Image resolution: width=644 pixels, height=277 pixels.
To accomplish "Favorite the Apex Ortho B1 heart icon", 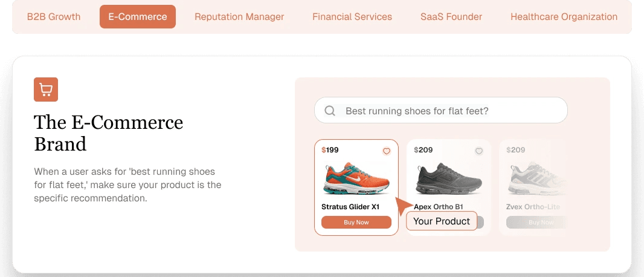I will [479, 151].
